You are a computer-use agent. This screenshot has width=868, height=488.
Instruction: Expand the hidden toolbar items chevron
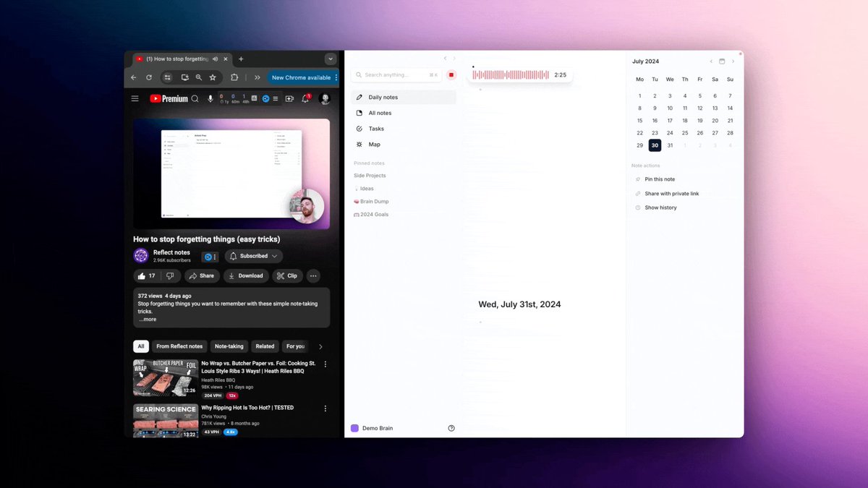click(257, 77)
